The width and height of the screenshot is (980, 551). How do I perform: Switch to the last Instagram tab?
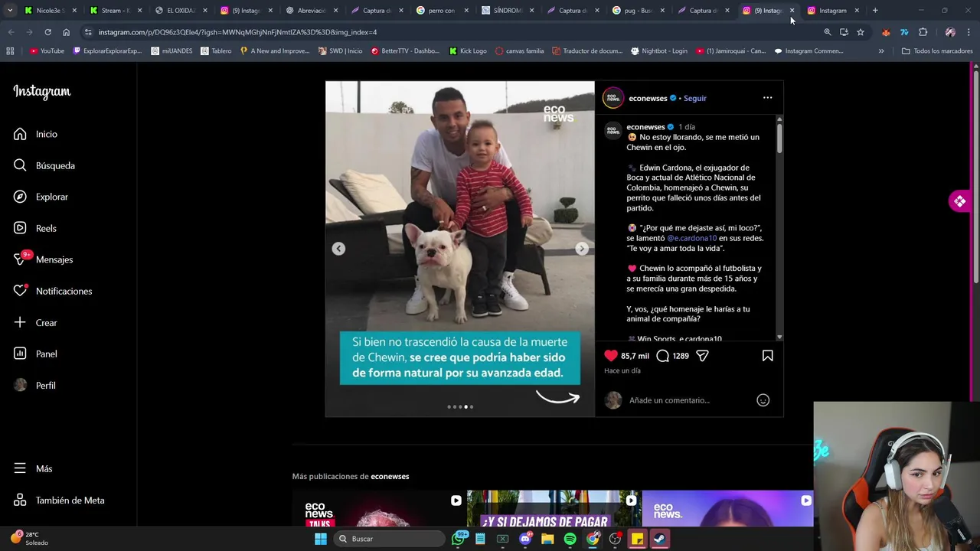[x=831, y=11]
